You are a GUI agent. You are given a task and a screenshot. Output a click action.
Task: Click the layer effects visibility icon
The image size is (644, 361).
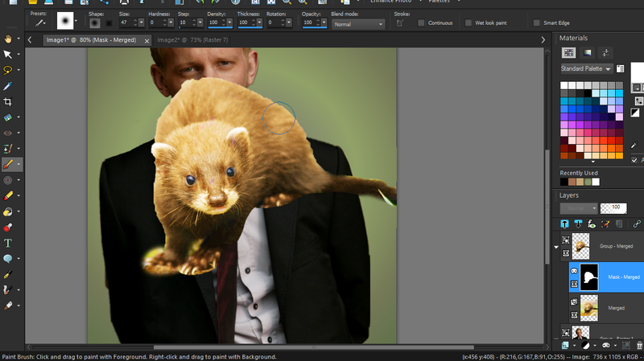592,224
